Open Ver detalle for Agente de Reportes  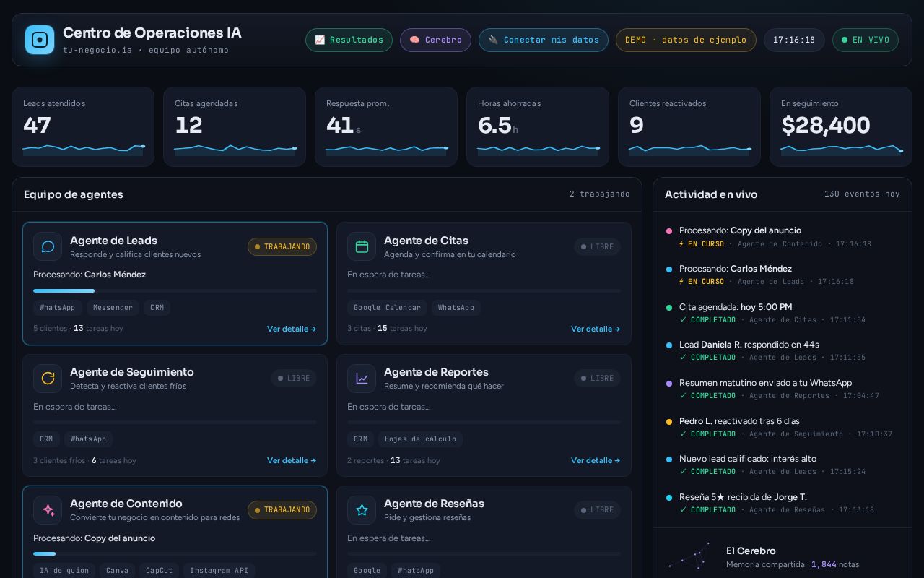click(x=596, y=460)
